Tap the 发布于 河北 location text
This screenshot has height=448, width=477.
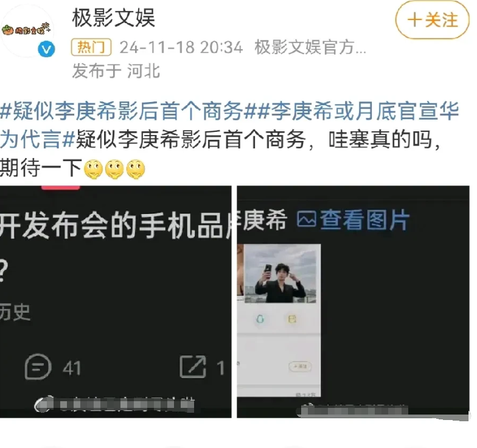[x=116, y=71]
